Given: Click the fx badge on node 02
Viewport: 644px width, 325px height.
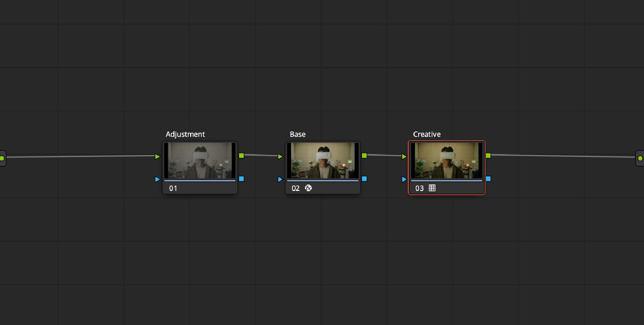Looking at the screenshot, I should [308, 188].
